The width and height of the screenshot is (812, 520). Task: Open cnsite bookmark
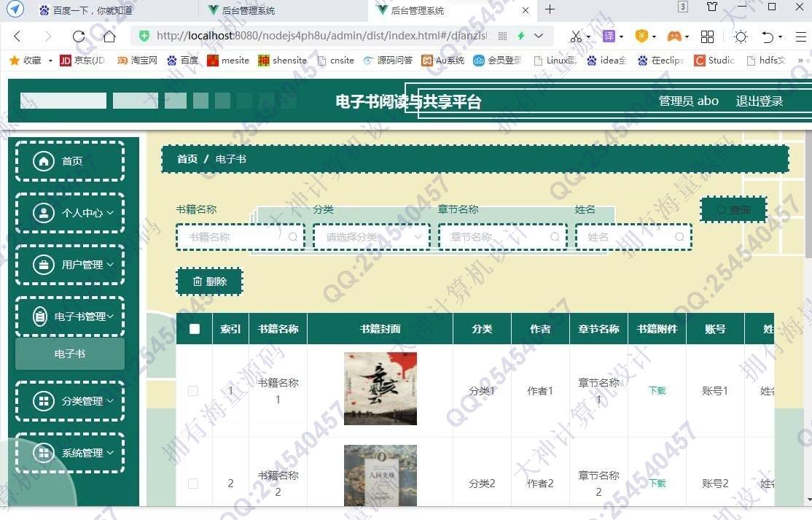coord(335,61)
